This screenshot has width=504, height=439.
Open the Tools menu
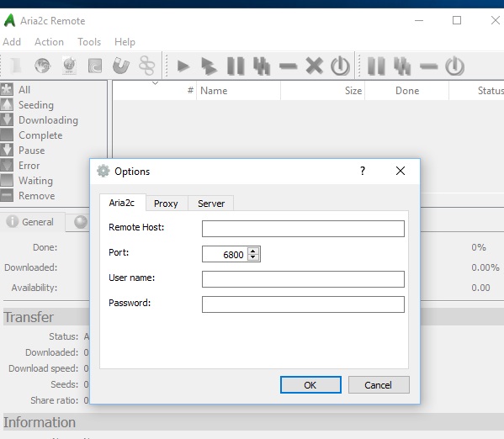pos(89,42)
